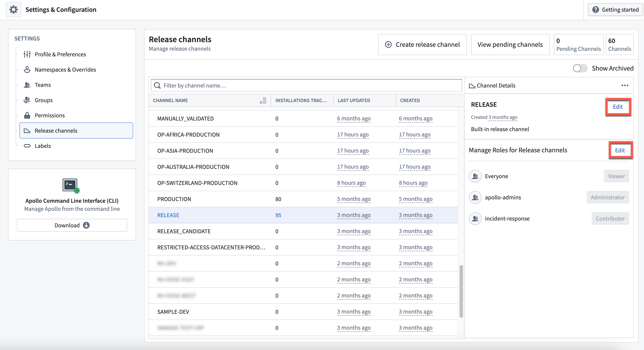Screen dimensions: 644x350
Task: Click the Teams people icon
Action: [x=27, y=85]
